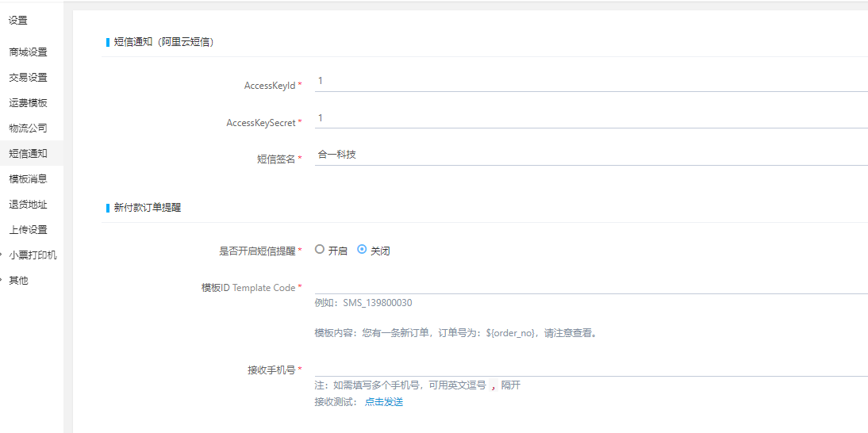Expand the 小票打印机 submenu

(33, 255)
